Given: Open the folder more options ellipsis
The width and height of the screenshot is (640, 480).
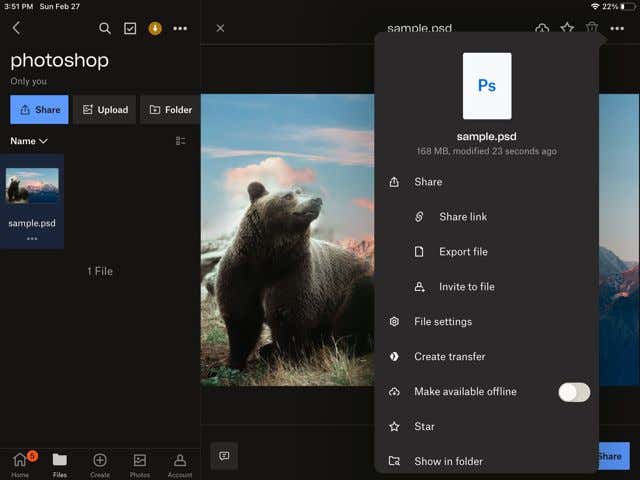Looking at the screenshot, I should pos(180,28).
